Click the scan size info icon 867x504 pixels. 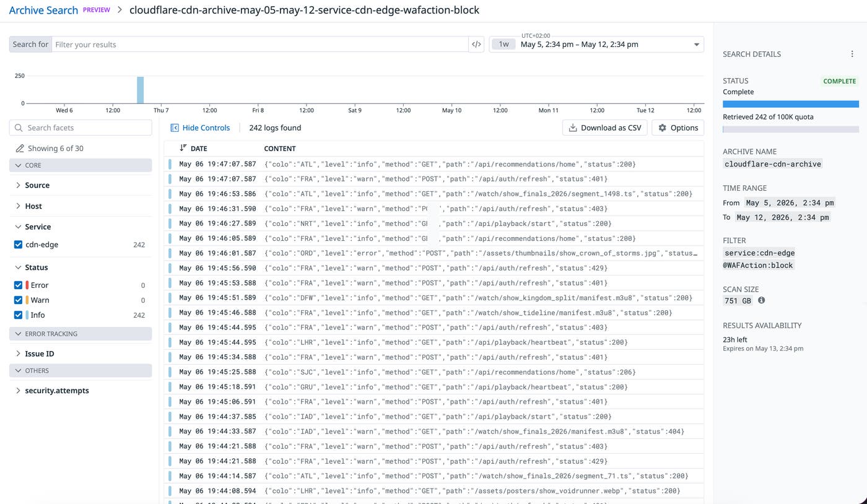pyautogui.click(x=761, y=300)
